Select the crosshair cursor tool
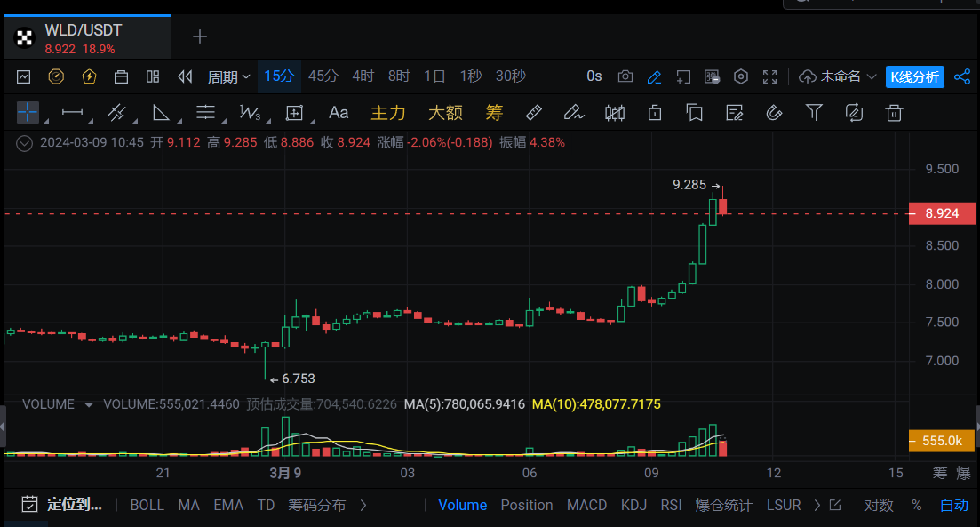 (x=28, y=113)
